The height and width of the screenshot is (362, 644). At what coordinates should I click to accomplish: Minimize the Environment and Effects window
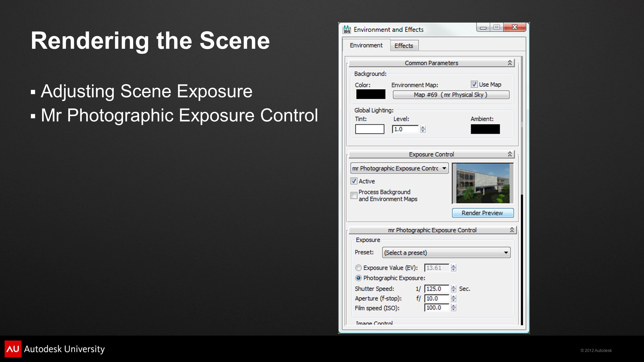coord(483,27)
